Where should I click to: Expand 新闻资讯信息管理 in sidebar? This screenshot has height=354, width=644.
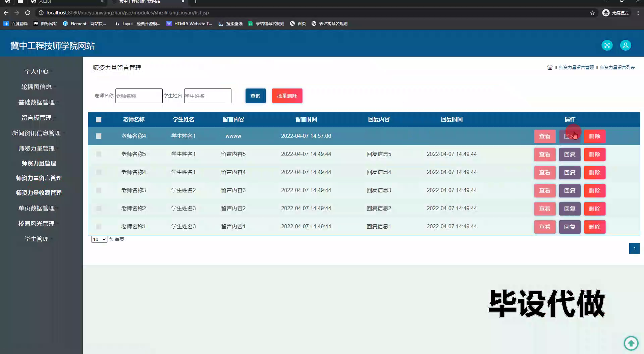click(x=37, y=133)
